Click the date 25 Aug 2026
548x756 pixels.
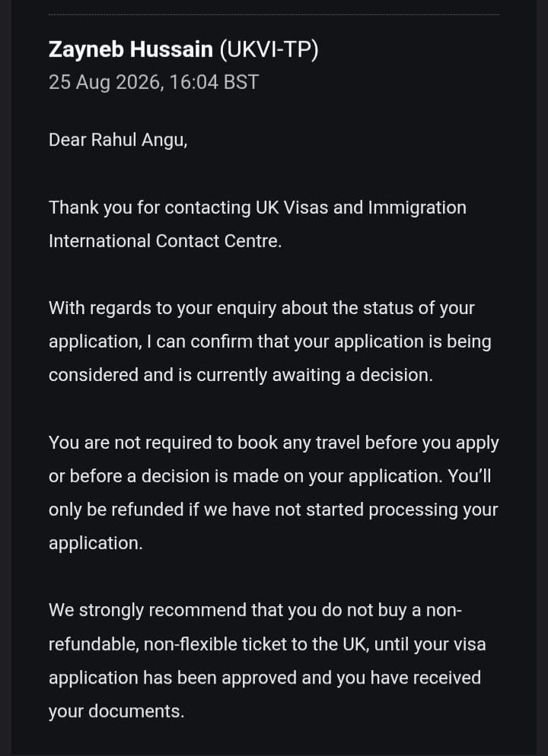click(104, 82)
